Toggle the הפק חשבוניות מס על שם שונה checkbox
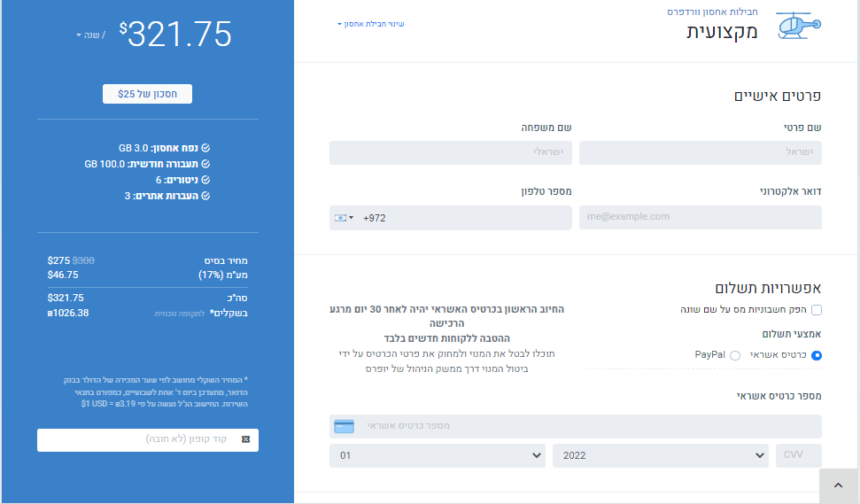This screenshot has width=860, height=504. [x=817, y=310]
